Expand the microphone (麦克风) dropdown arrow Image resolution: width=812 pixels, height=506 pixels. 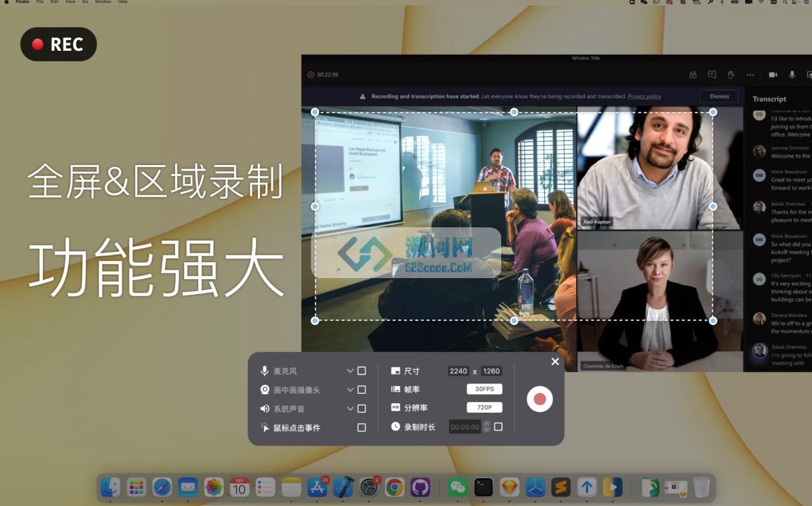[x=350, y=371]
